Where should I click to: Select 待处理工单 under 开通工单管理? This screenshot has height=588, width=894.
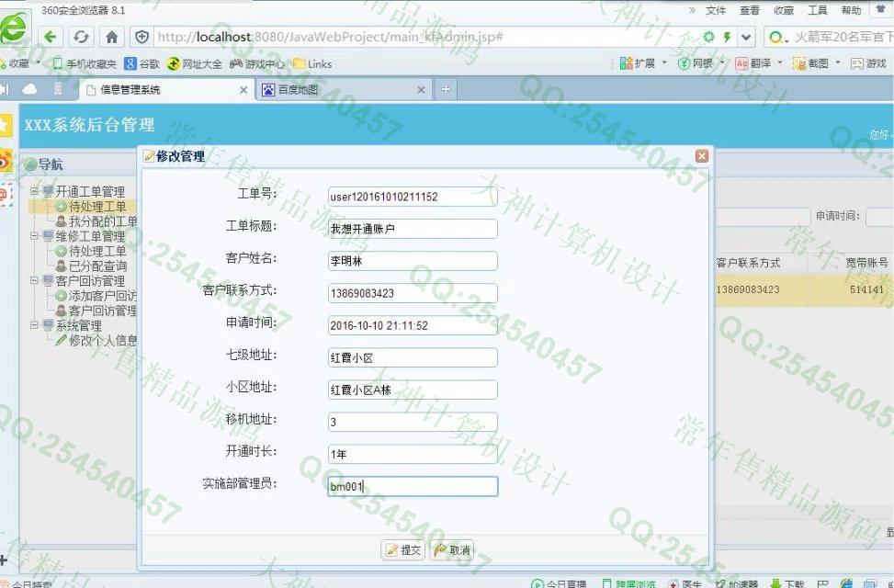pyautogui.click(x=91, y=207)
